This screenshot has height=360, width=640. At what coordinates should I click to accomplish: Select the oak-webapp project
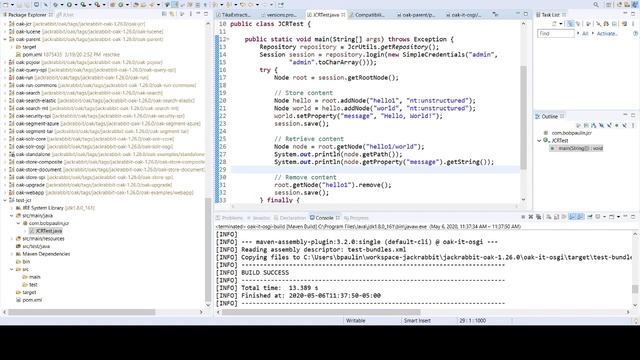[101, 193]
